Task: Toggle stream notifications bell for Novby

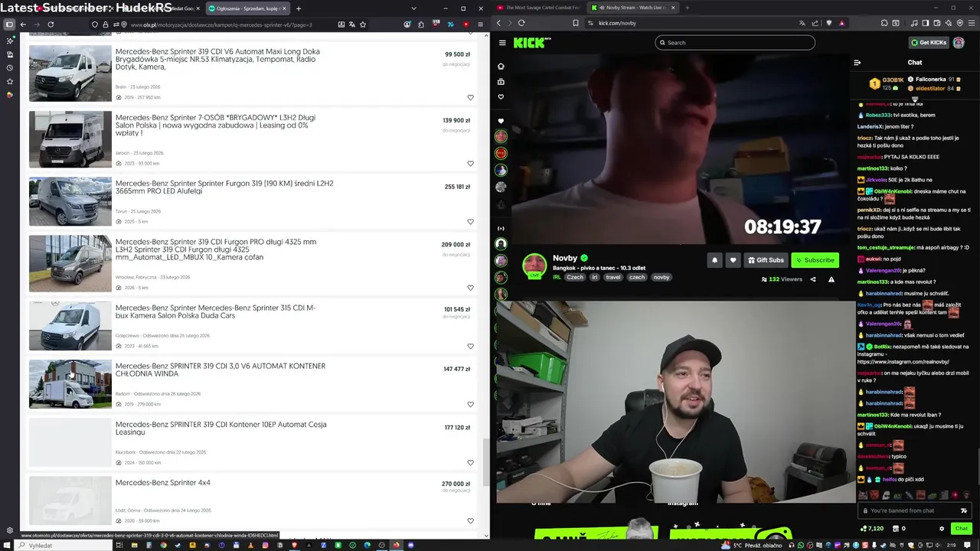Action: tap(714, 260)
